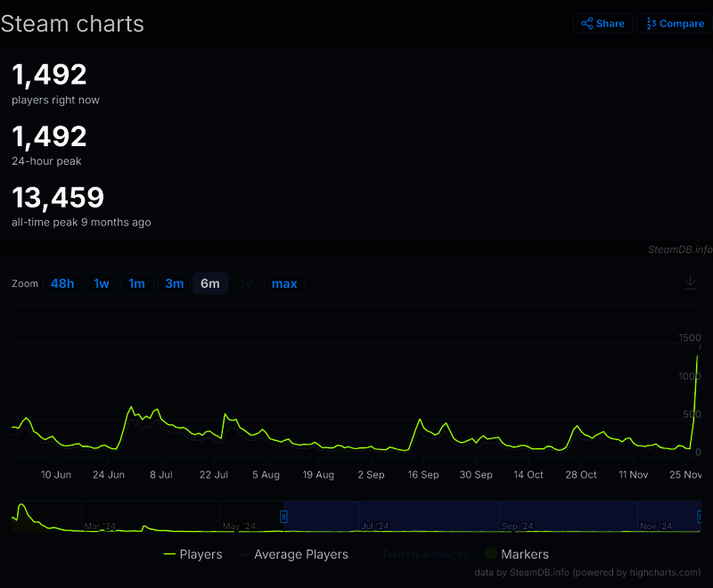Click the max zoom button
Viewport: 713px width, 588px height.
coord(284,284)
